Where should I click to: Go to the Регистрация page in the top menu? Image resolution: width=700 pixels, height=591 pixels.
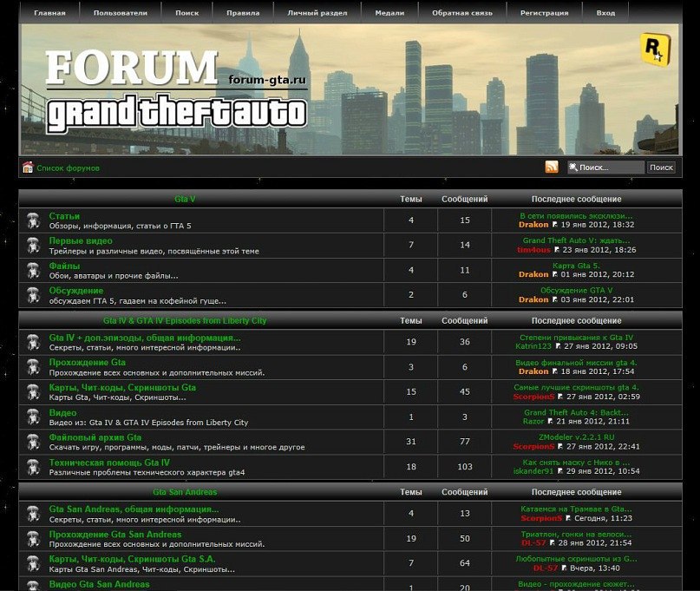(545, 13)
